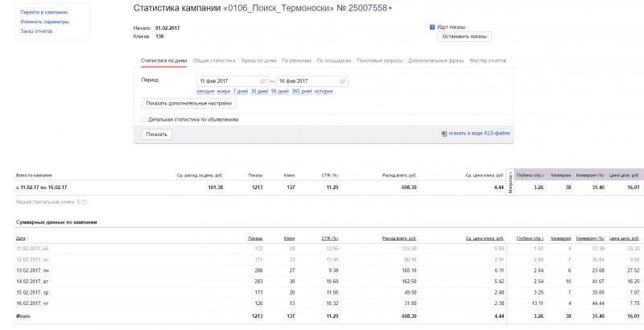The width and height of the screenshot is (644, 330).
Task: Enable 'Детальная статистика по объявлениям' checkbox
Action: click(x=144, y=119)
